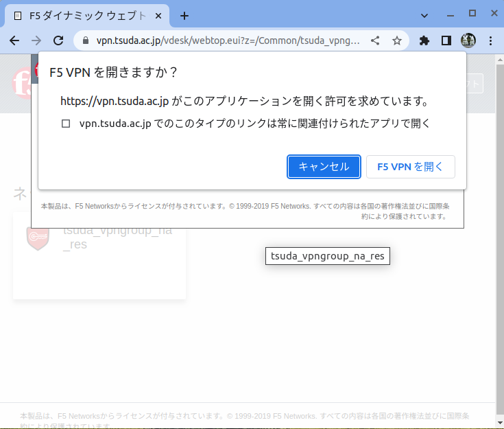Screen dimensions: 504x429
Task: Open the user profile avatar
Action: point(468,40)
